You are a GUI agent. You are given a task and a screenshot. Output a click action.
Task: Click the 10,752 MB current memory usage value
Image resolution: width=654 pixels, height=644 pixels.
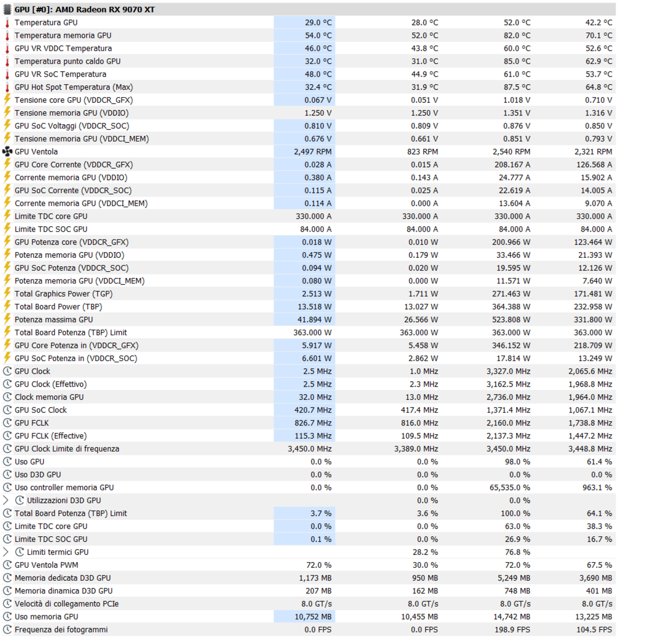pos(313,617)
